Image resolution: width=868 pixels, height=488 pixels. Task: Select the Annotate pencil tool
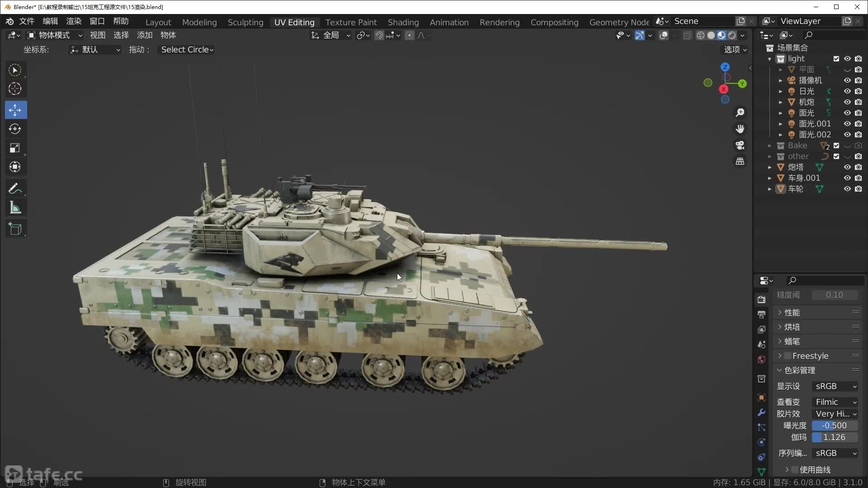point(15,188)
